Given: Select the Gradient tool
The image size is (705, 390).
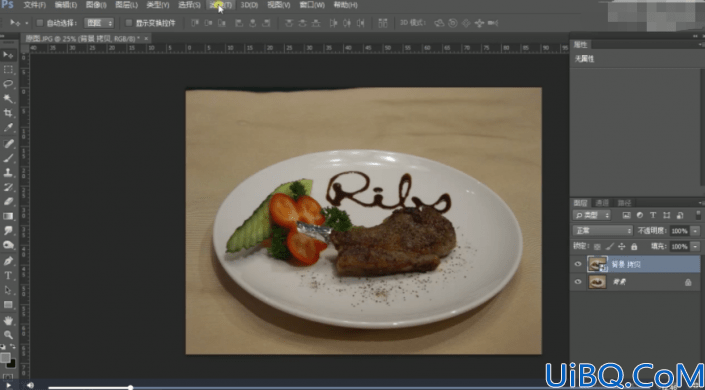Looking at the screenshot, I should click(x=8, y=216).
